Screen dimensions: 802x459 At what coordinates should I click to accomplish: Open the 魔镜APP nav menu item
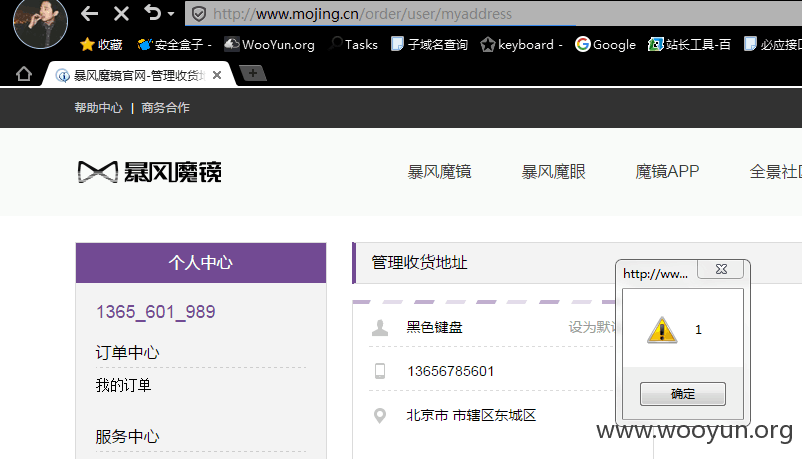tap(667, 171)
